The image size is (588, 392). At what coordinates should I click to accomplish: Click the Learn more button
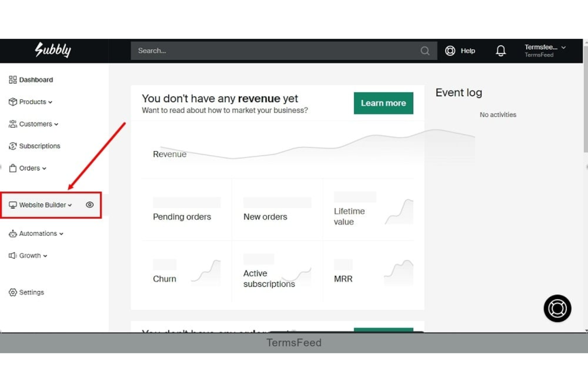pyautogui.click(x=383, y=103)
